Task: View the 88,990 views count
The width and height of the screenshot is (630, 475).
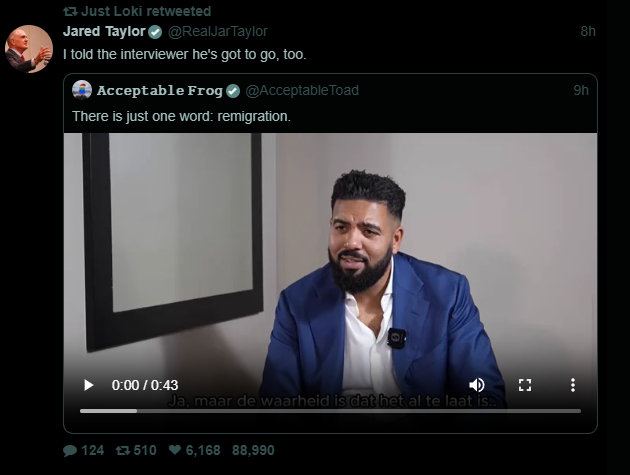Action: point(253,451)
